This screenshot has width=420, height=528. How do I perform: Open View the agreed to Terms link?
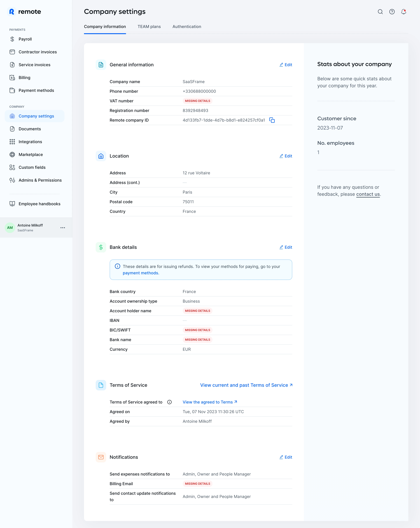[210, 402]
